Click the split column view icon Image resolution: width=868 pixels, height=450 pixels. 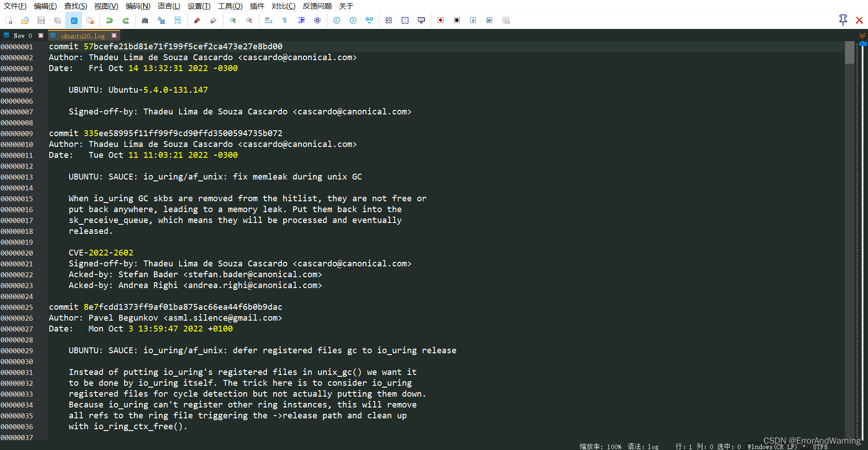tap(405, 20)
